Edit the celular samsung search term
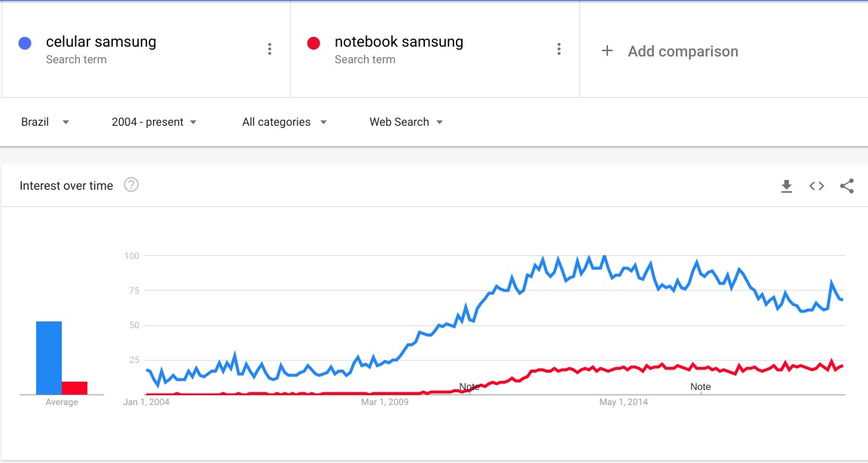This screenshot has height=463, width=868. [101, 41]
